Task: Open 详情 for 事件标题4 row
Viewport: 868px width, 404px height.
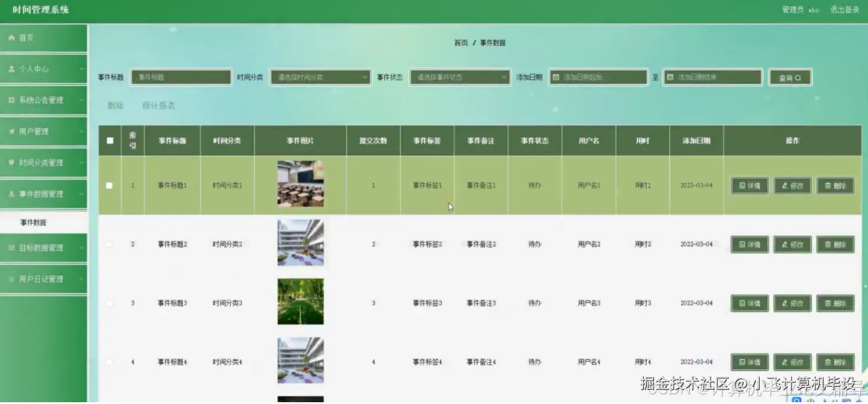Action: tap(750, 362)
